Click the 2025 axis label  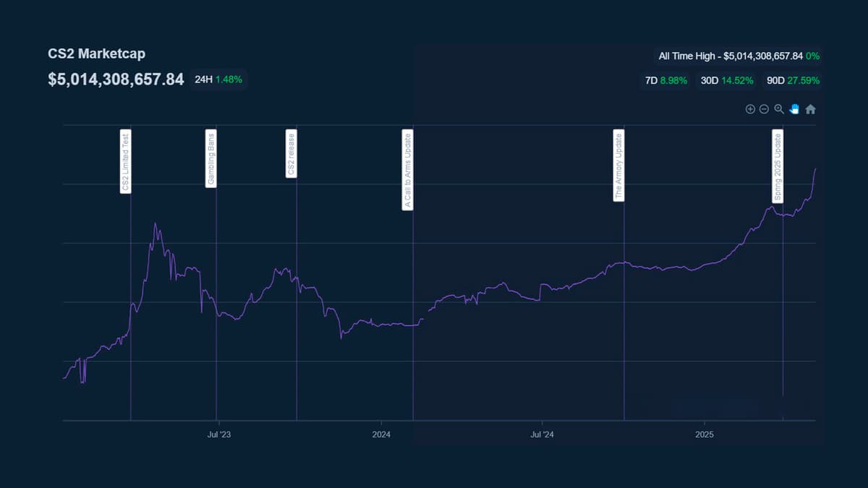coord(705,435)
